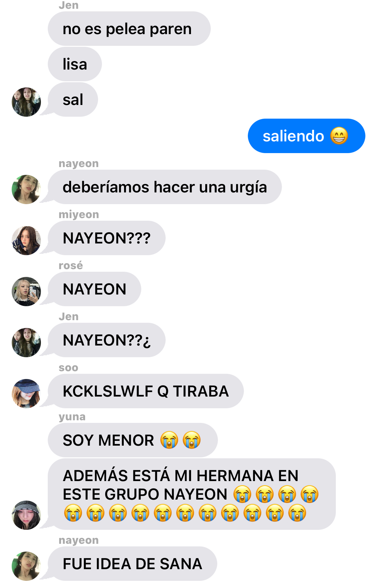Select the "lisa" message bubble
Image resolution: width=380 pixels, height=588 pixels.
click(x=75, y=64)
